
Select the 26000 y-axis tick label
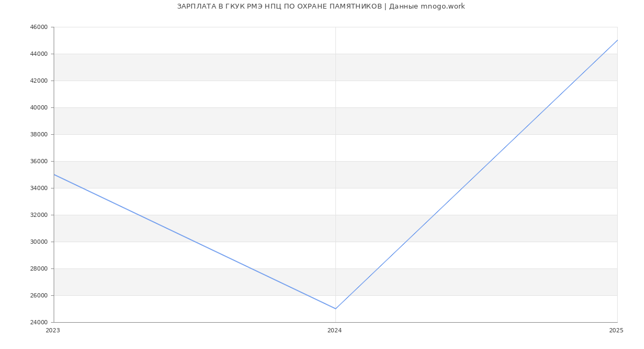[39, 296]
